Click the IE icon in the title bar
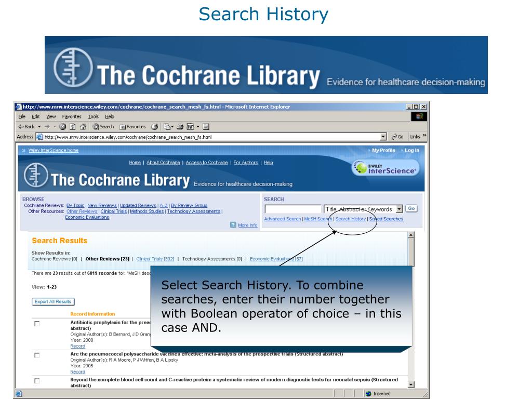This screenshot has height=399, width=532. 19,107
